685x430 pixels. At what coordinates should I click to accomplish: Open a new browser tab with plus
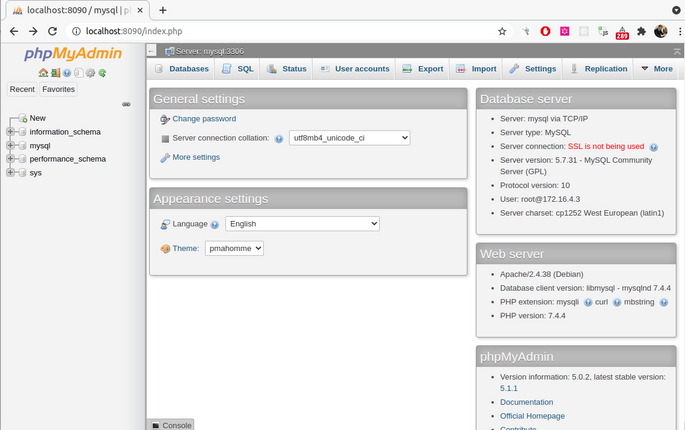pyautogui.click(x=163, y=10)
